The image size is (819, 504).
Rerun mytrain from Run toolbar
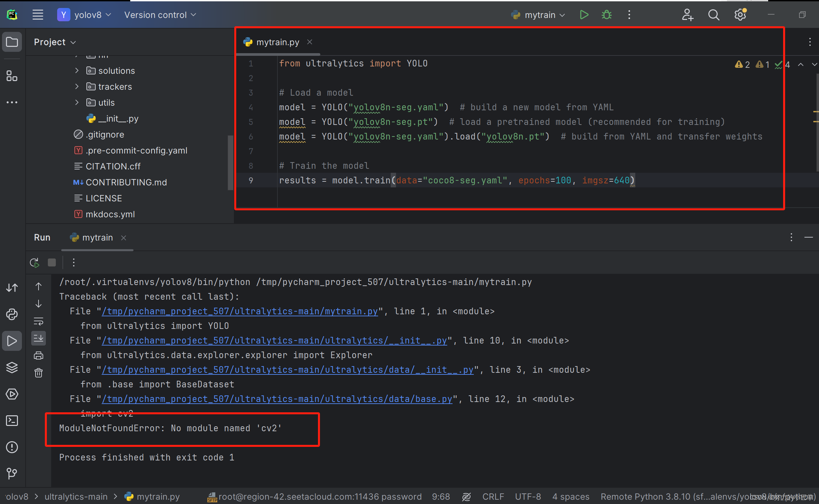click(x=35, y=263)
